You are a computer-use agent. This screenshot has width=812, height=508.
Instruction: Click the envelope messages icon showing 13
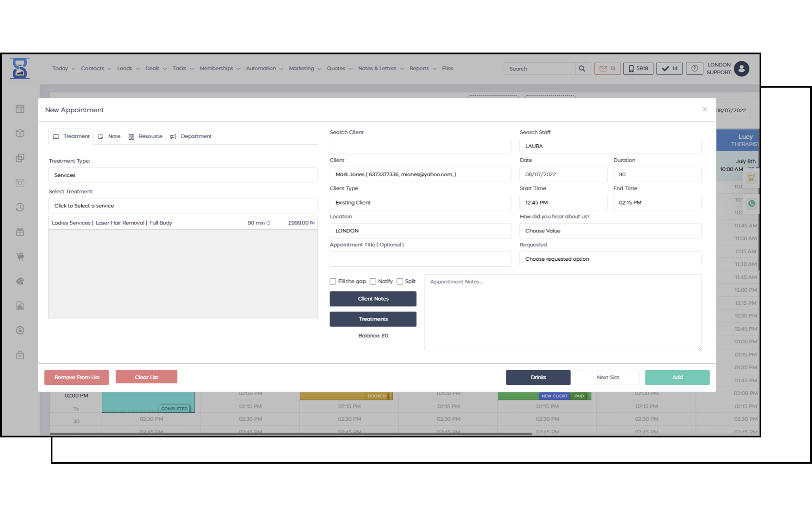point(607,69)
